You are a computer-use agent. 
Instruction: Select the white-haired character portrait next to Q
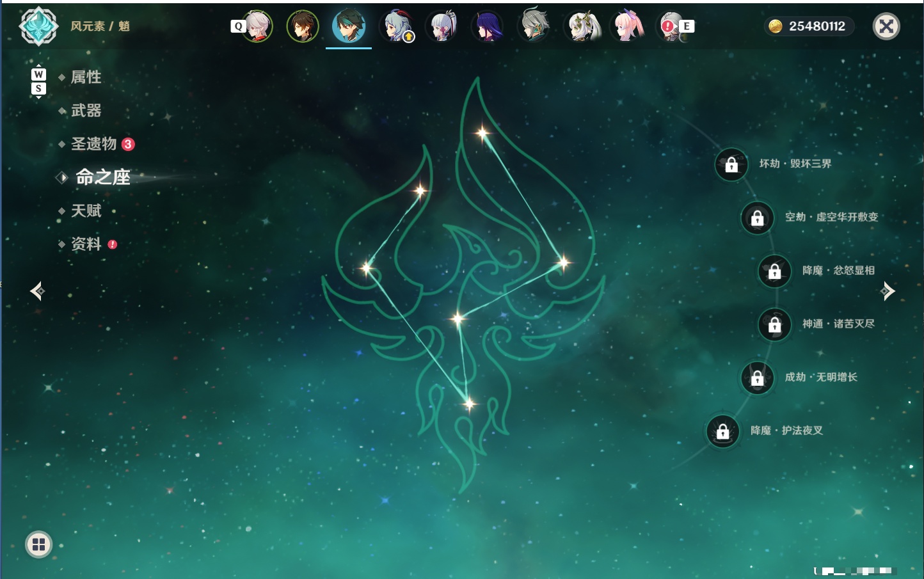tap(257, 26)
